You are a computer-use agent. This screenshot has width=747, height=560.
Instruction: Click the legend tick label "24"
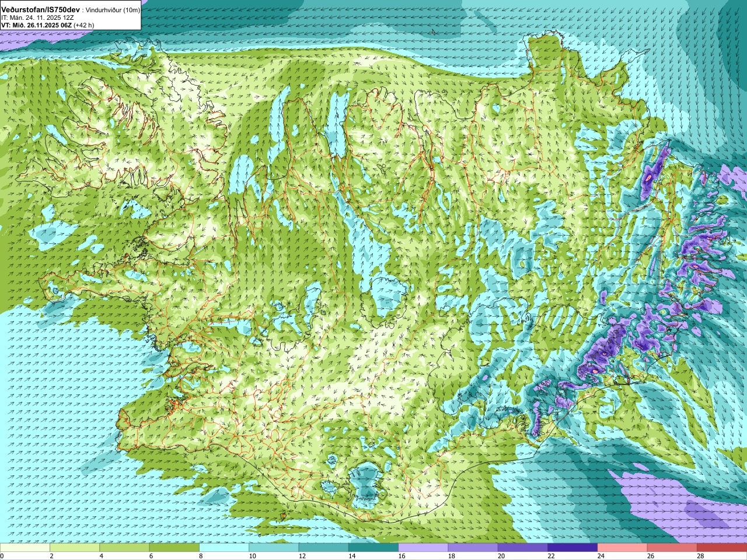coord(601,556)
